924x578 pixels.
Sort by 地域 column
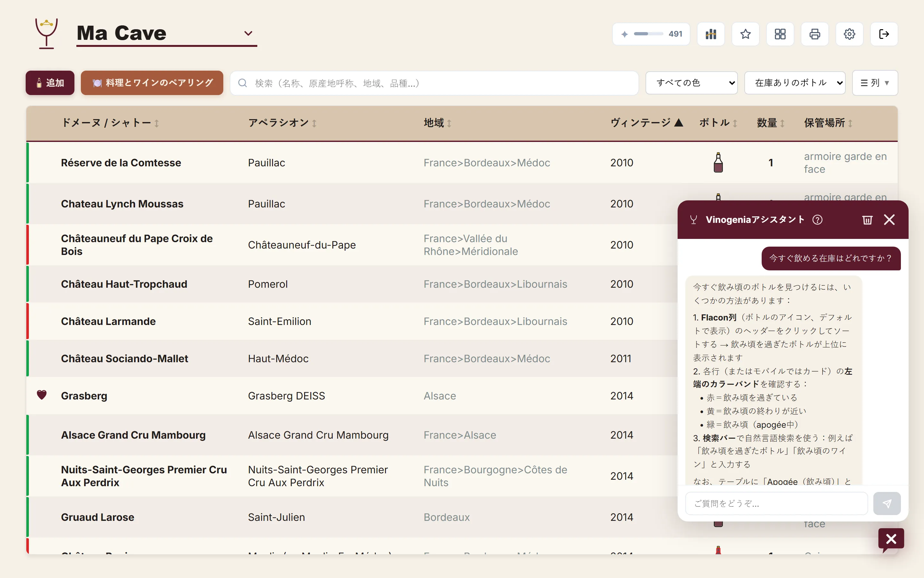[x=438, y=123]
